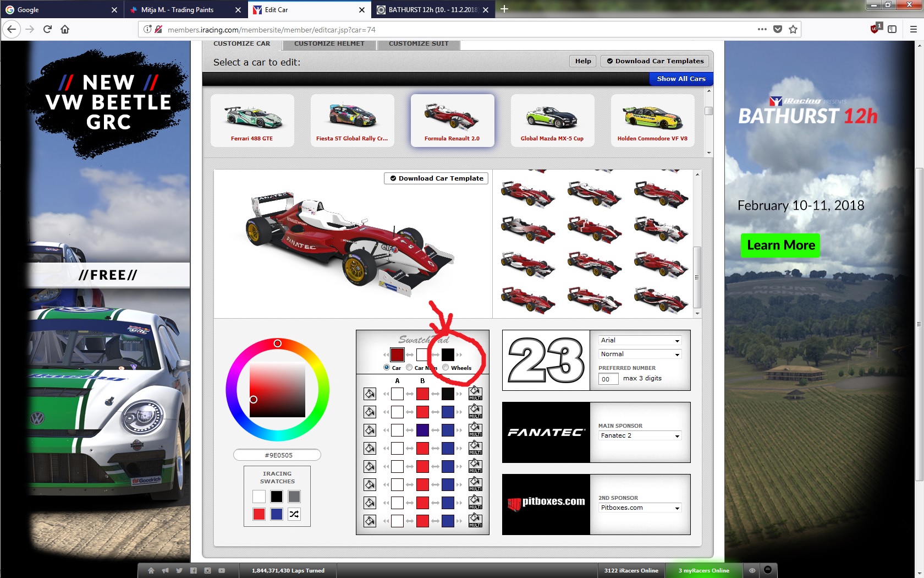Pick blue from iRacing Swatches
Screen dimensions: 924x578
coord(277,514)
